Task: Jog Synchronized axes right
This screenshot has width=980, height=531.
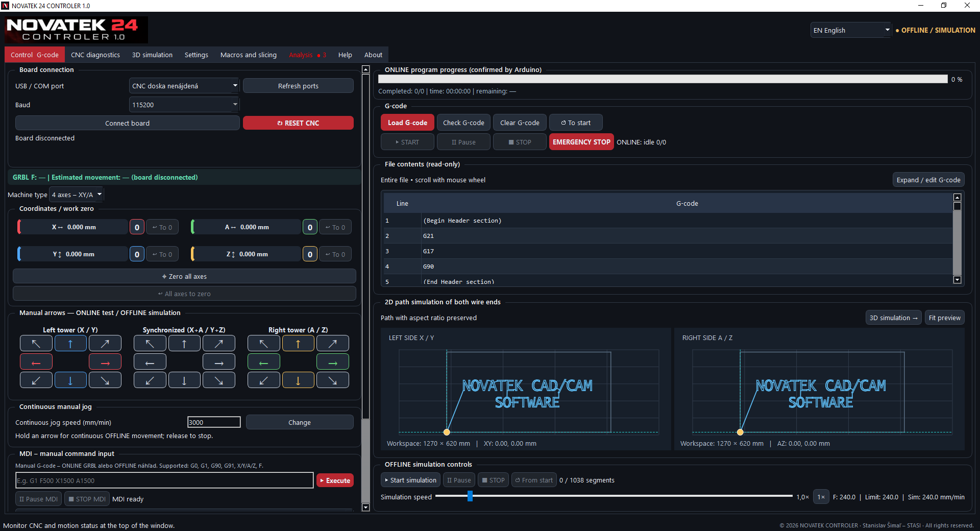Action: (x=219, y=362)
